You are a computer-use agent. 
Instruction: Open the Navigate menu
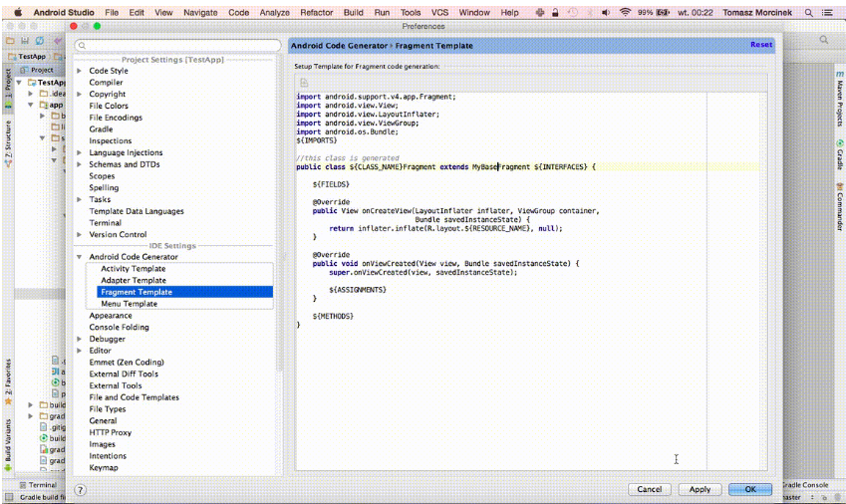pyautogui.click(x=200, y=12)
